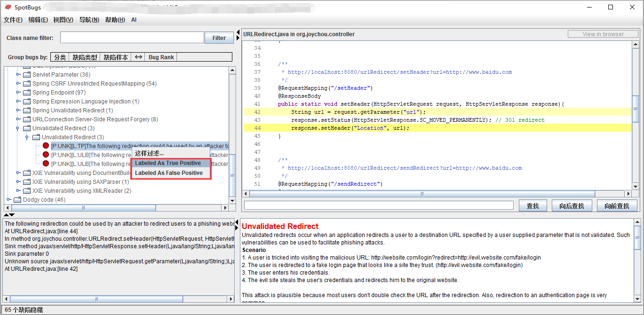
Task: Open the 帮助(H) menu
Action: click(115, 20)
